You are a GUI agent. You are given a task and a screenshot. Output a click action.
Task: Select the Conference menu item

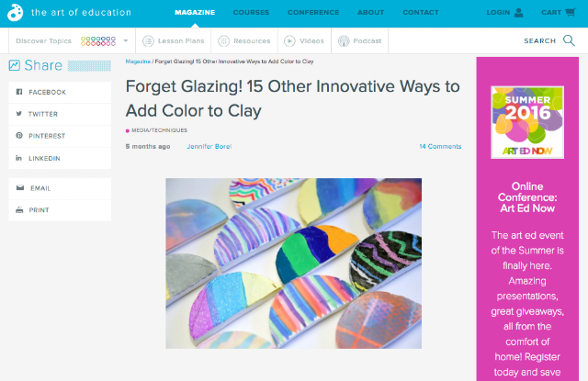(313, 12)
